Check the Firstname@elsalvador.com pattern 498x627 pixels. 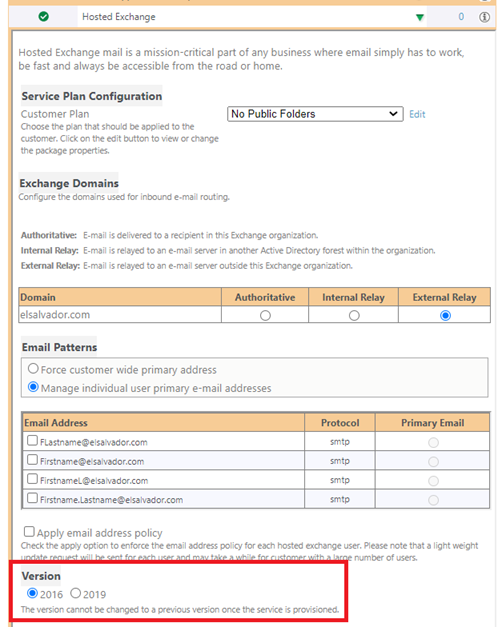32,459
